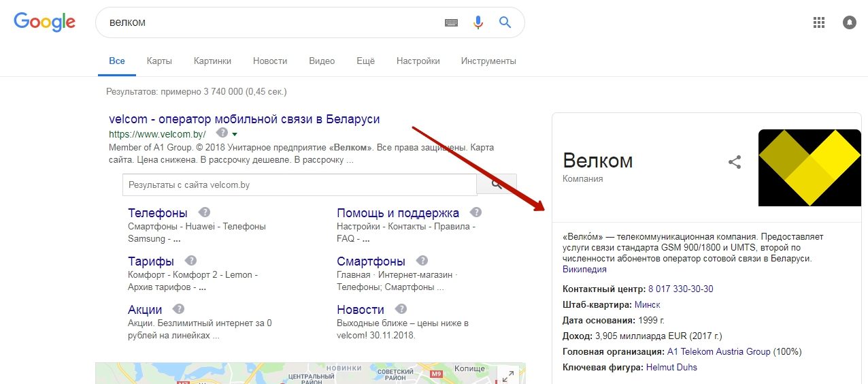Open the dropdown arrow beside velcom.by URL
The height and width of the screenshot is (384, 868).
235,134
